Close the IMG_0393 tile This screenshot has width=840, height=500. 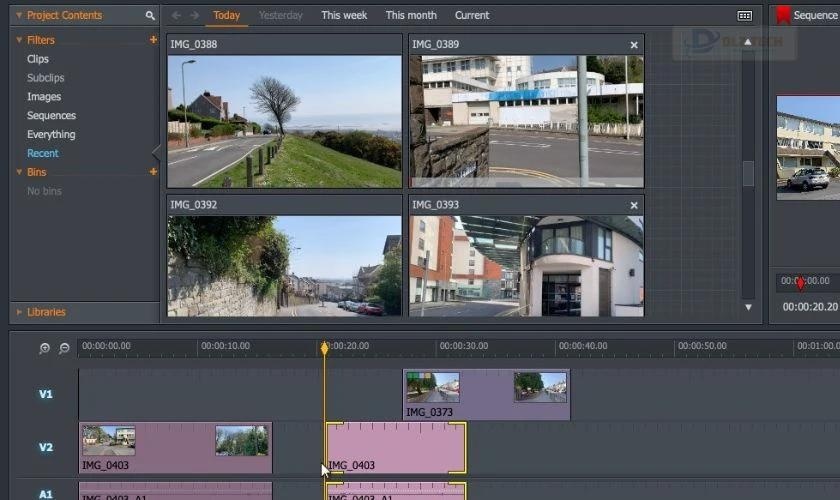coord(634,205)
